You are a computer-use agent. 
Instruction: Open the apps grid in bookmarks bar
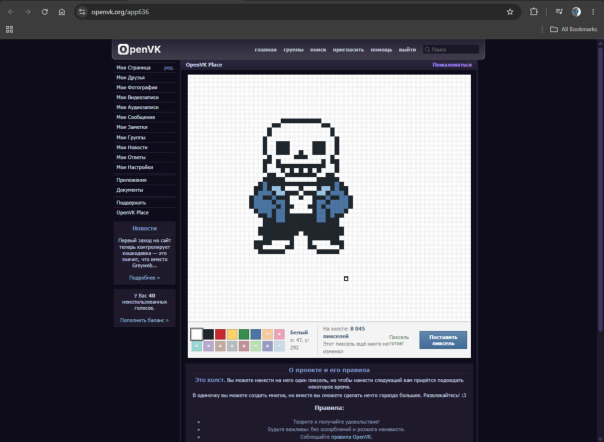coord(9,29)
